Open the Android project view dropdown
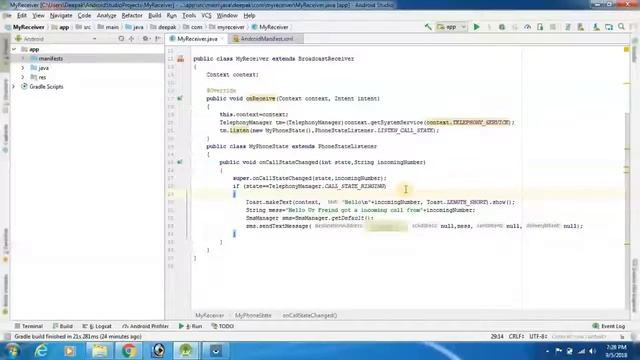 tap(55, 39)
